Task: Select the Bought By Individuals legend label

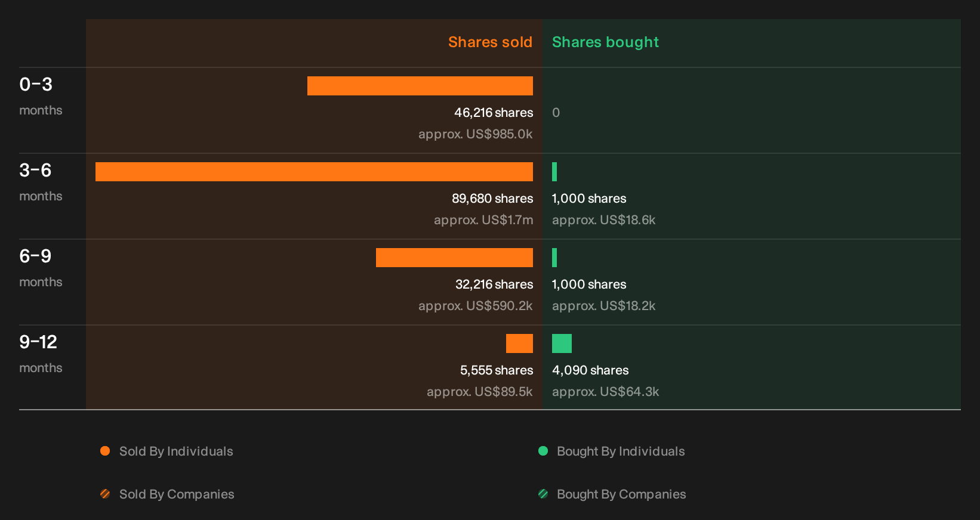Action: coord(621,451)
